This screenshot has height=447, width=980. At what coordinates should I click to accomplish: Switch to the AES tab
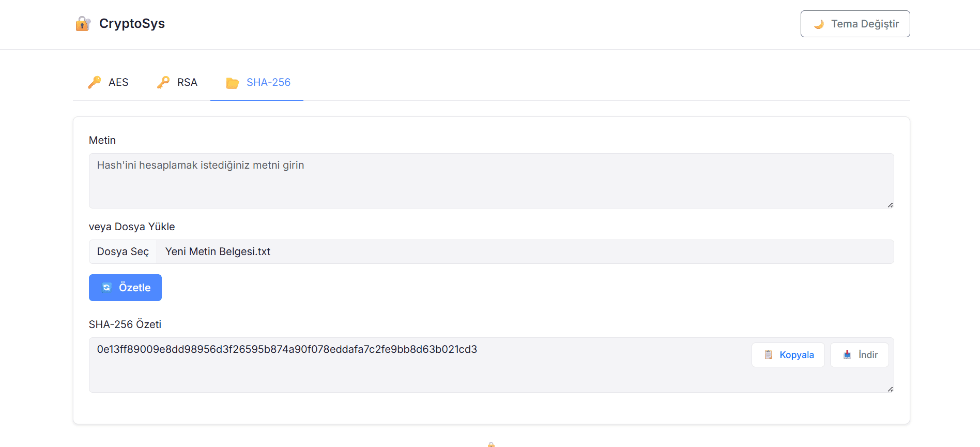tap(108, 83)
